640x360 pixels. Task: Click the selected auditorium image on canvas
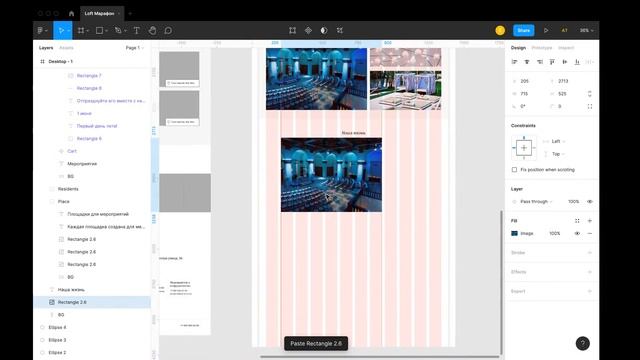(331, 175)
